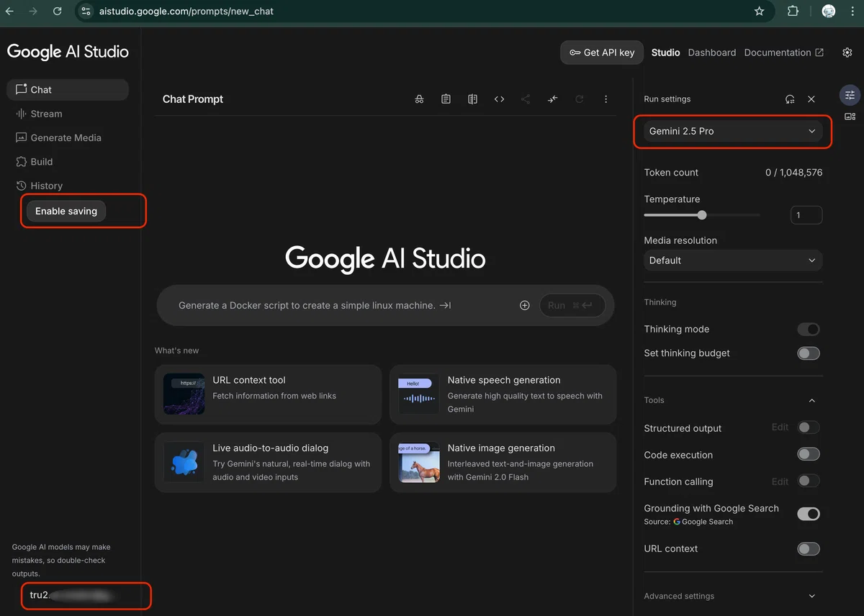Select Stream in the sidebar
The image size is (864, 616).
coord(68,114)
